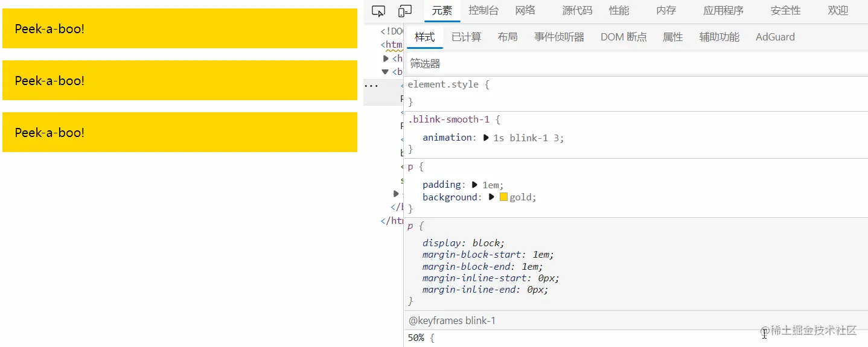
Task: Edit the gold background value
Action: tap(521, 197)
